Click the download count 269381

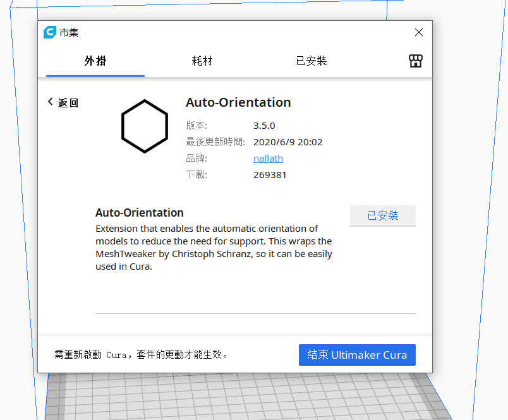coord(270,175)
